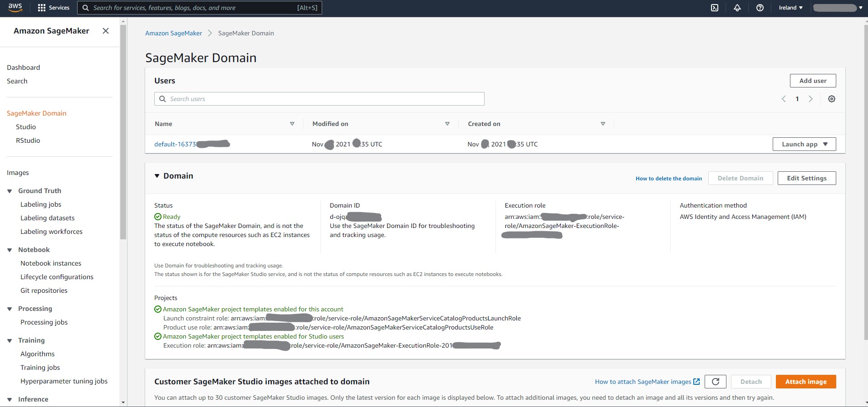Open the default-16373 user profile link
The height and width of the screenshot is (407, 868).
coord(192,144)
